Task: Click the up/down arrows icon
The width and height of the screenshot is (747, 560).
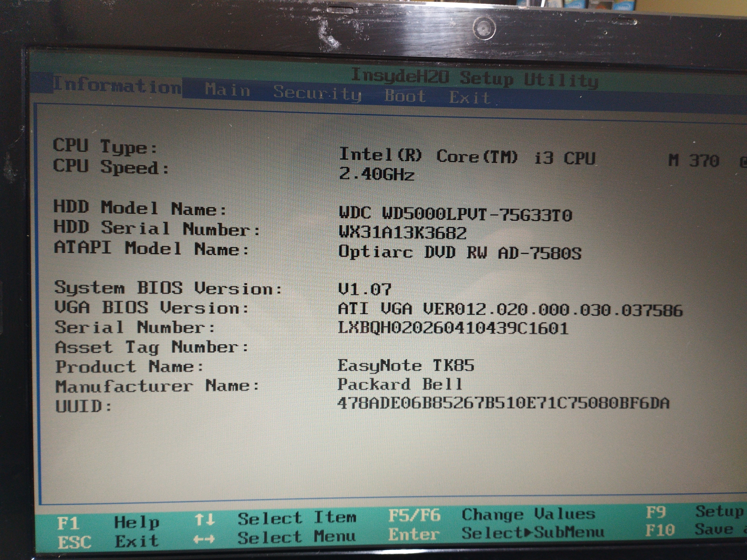Action: (205, 520)
